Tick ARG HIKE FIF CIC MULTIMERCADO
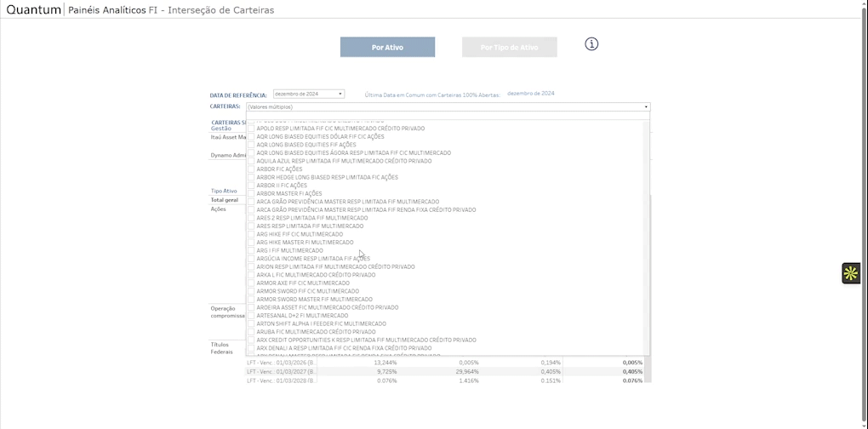The image size is (868, 429). coord(251,234)
